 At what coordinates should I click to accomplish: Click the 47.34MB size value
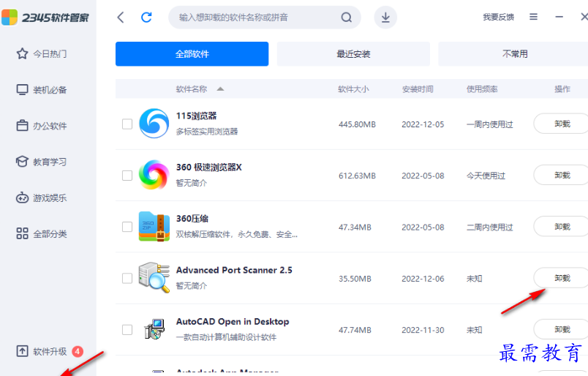(x=355, y=227)
